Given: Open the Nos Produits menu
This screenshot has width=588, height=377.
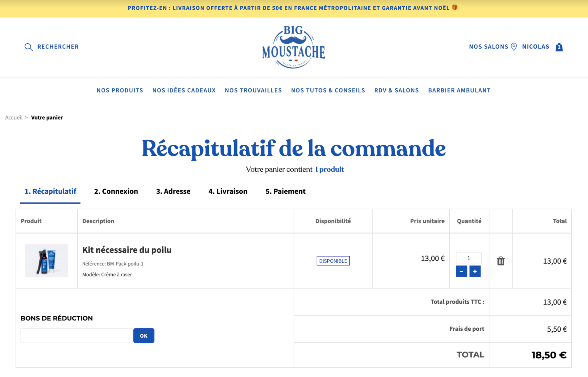Looking at the screenshot, I should (120, 90).
